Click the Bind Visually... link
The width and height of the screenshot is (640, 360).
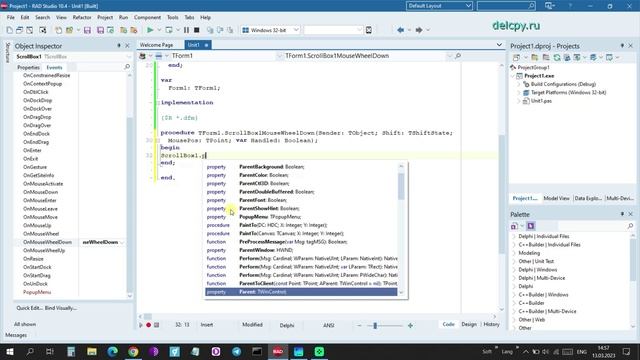click(60, 308)
